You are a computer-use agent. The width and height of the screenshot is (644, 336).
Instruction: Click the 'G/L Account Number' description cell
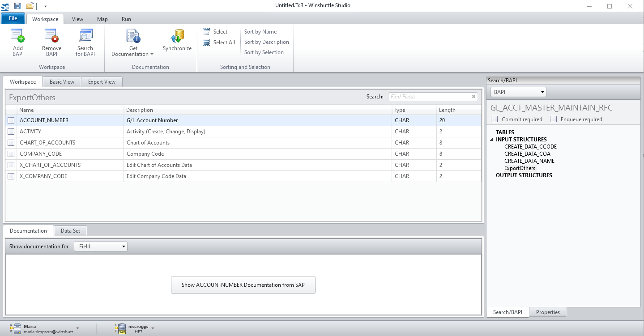coord(258,120)
